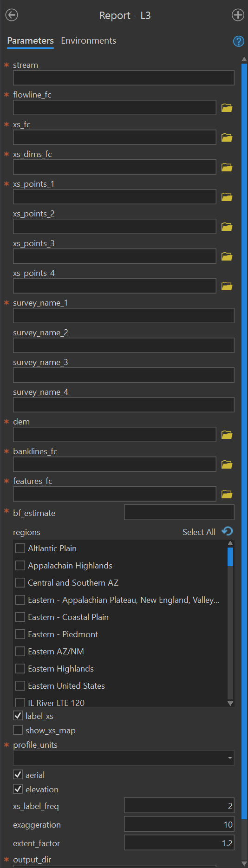Open the folder browser for xs_points_3
248x868 pixels.
point(227,256)
